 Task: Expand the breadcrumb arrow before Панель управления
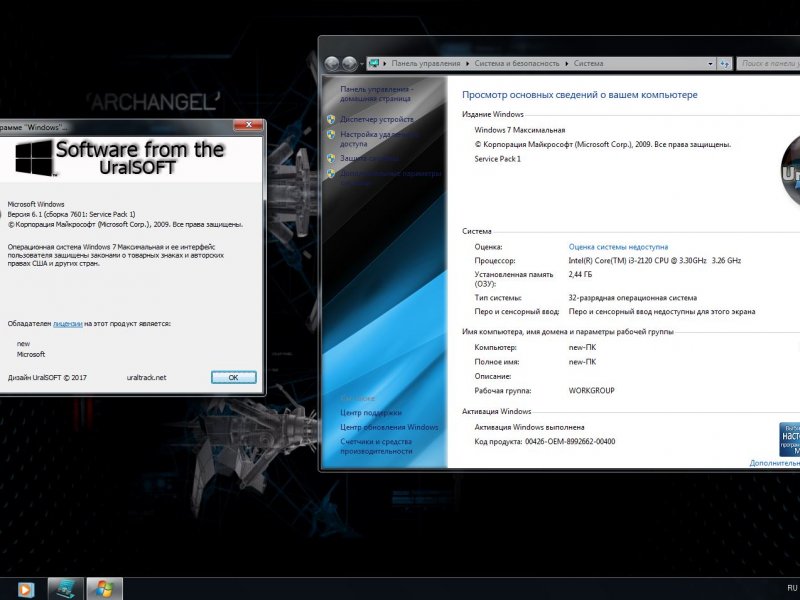click(385, 64)
